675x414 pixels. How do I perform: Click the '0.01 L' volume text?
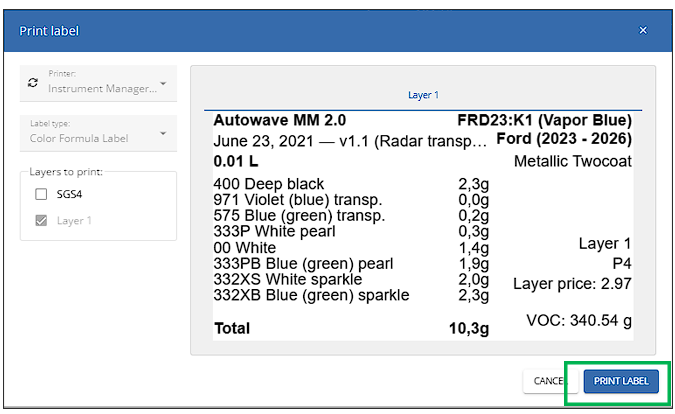tap(236, 161)
